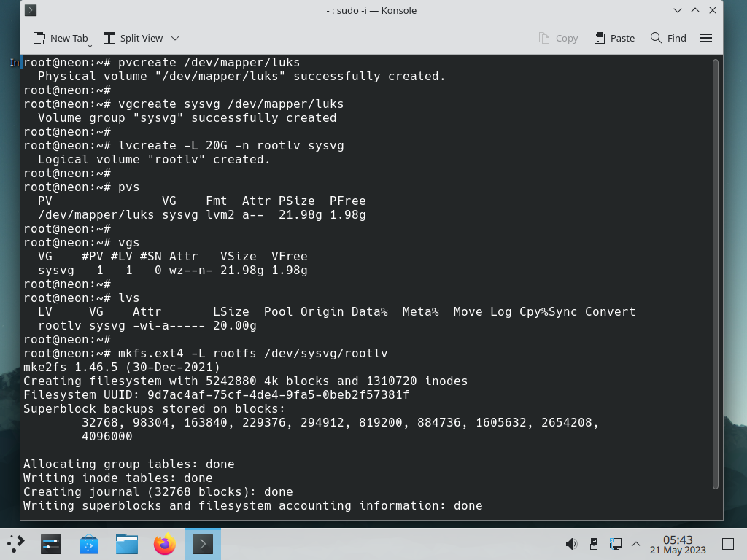747x560 pixels.
Task: Click the 'Volume group "sysvg" successfully created' output
Action: coord(187,117)
